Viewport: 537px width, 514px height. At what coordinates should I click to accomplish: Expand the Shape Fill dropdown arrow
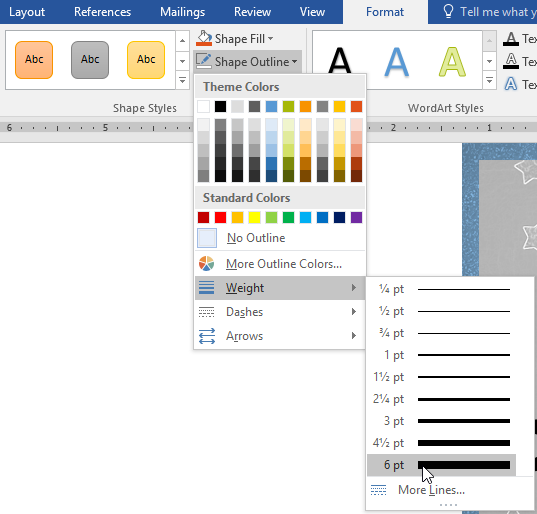pos(271,39)
